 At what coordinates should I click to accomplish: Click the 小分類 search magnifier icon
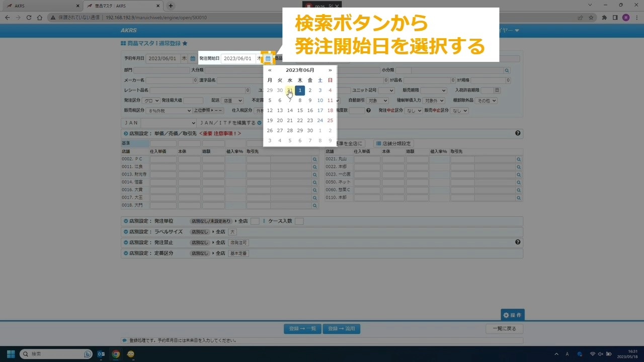pyautogui.click(x=507, y=71)
